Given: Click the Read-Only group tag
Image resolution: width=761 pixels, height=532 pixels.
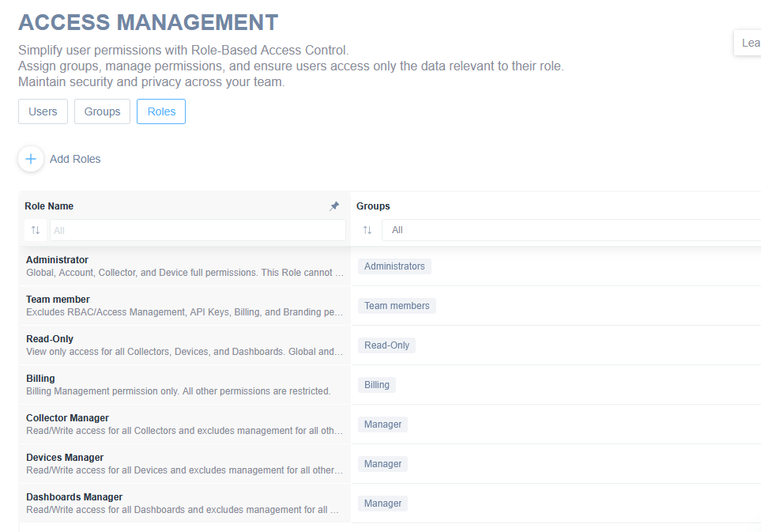Looking at the screenshot, I should pos(386,345).
